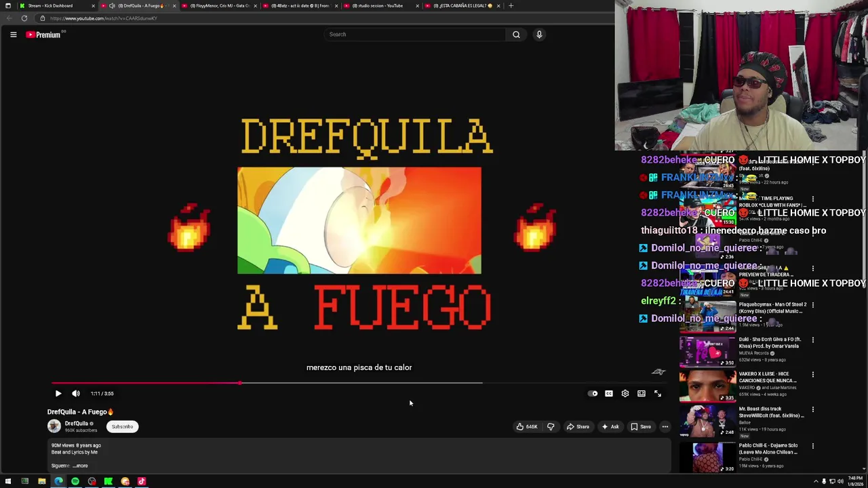Screen dimensions: 868x488
Task: Switch to the 4Batz - act iii tab
Action: pyautogui.click(x=299, y=5)
